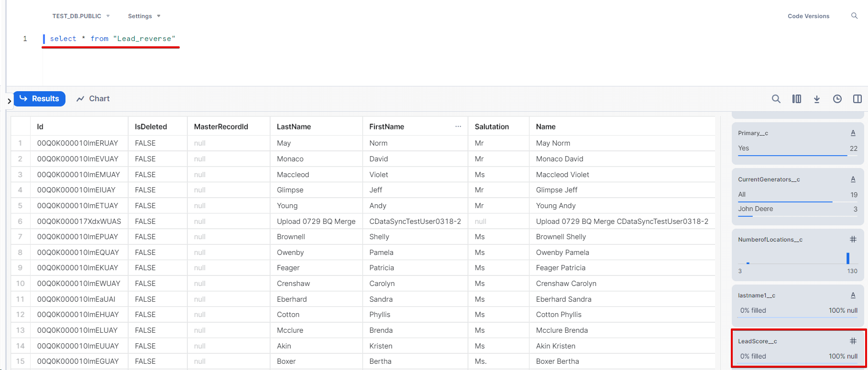This screenshot has width=868, height=370.
Task: Click the number type icon on LeadScore__c
Action: click(853, 341)
